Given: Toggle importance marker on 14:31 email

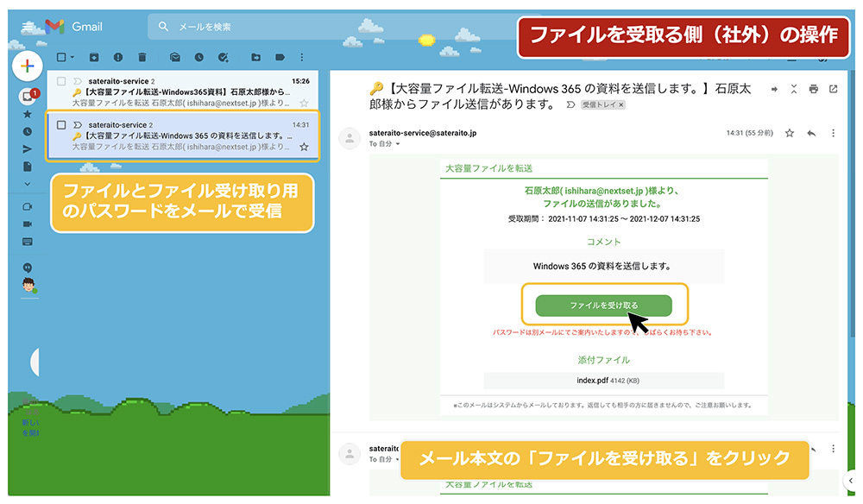Looking at the screenshot, I should click(x=78, y=125).
